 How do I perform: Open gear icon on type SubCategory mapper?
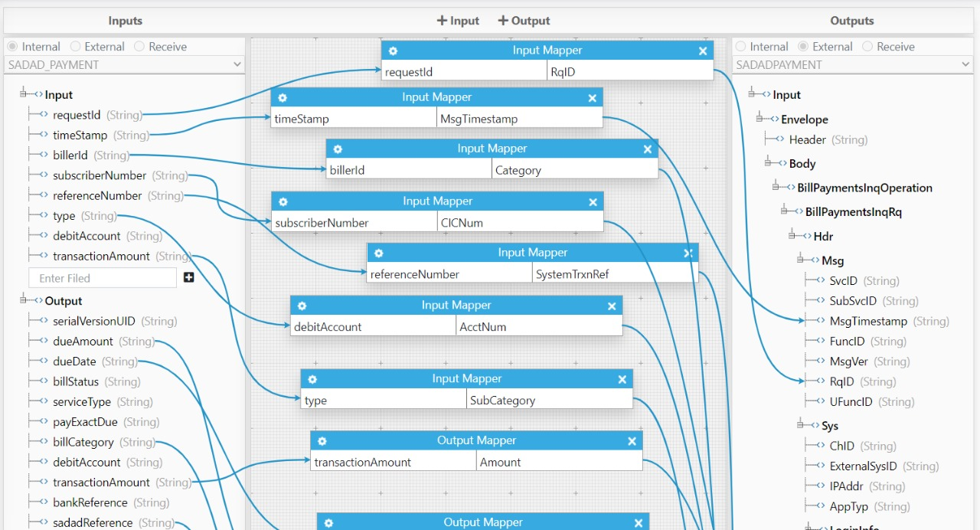[x=312, y=379]
